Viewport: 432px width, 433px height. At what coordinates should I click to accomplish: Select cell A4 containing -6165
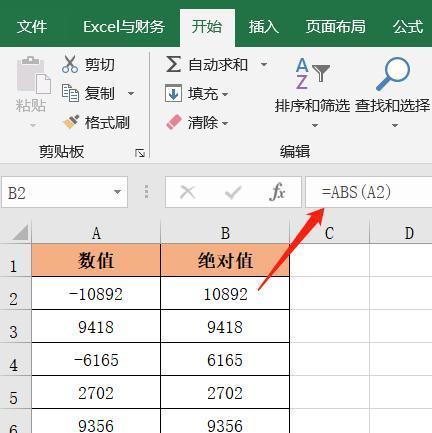click(x=96, y=360)
